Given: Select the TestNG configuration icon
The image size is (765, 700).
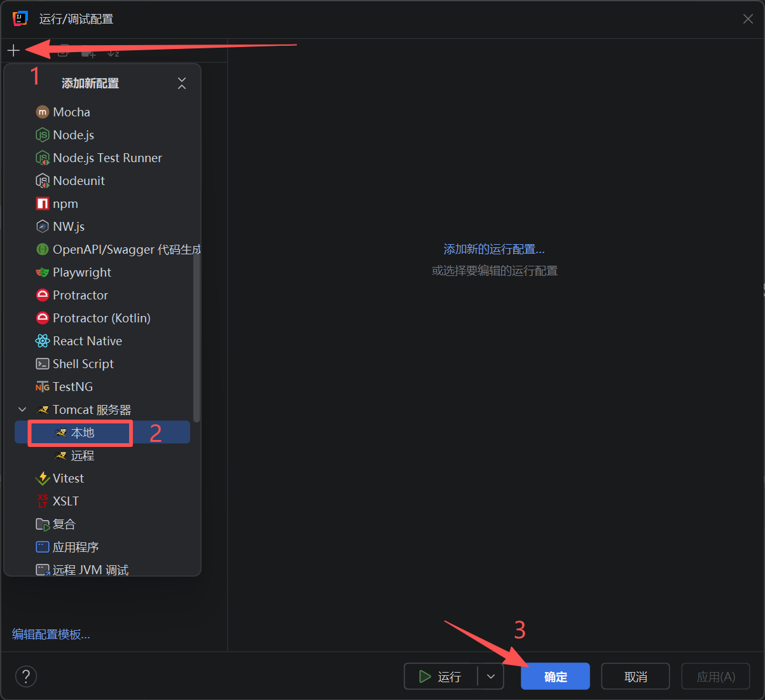Looking at the screenshot, I should click(x=43, y=387).
